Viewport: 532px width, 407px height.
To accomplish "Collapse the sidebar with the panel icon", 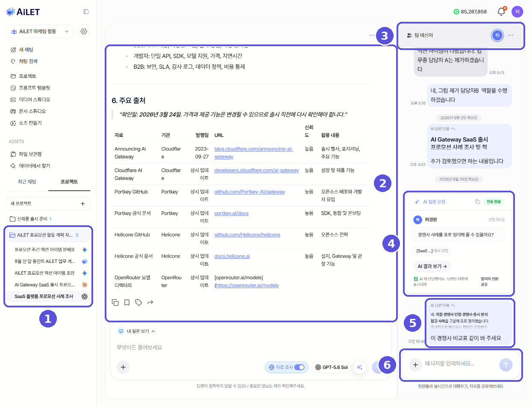I will (x=86, y=12).
